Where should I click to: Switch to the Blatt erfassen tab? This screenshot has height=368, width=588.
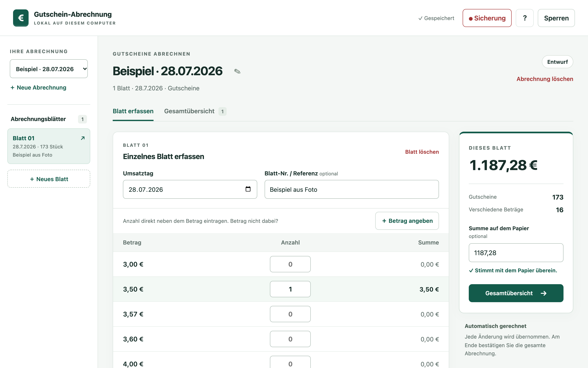133,111
